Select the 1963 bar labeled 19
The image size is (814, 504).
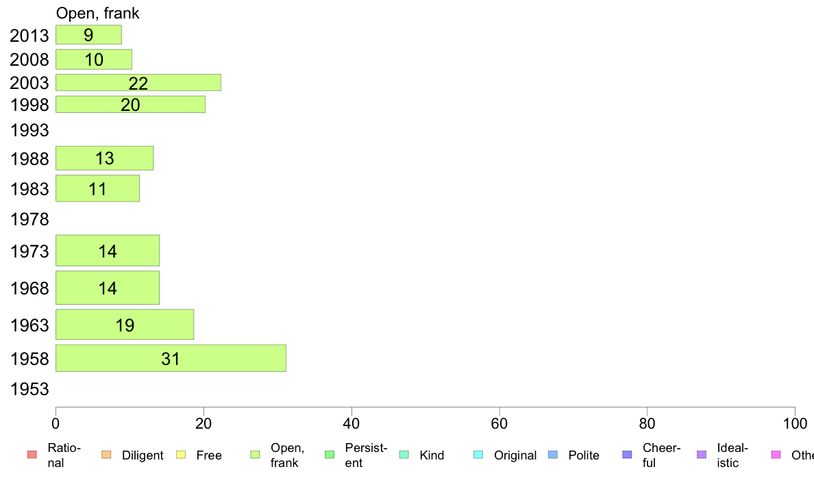[x=125, y=325]
